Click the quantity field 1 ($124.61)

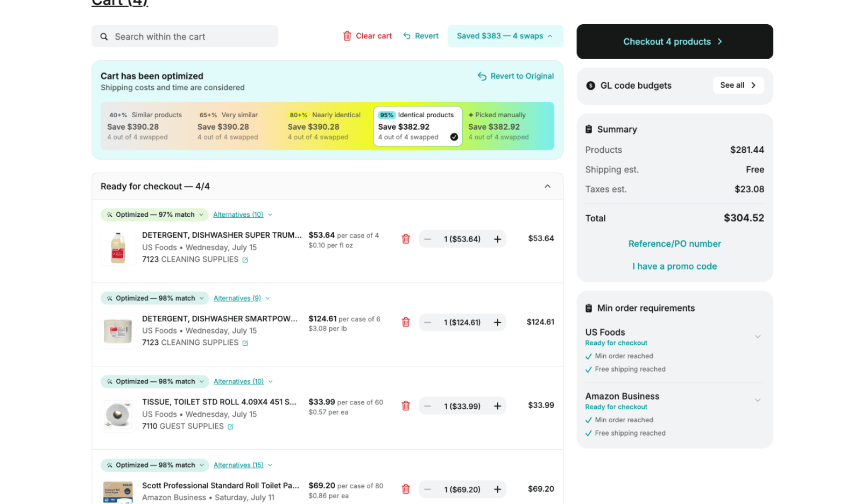(x=462, y=322)
